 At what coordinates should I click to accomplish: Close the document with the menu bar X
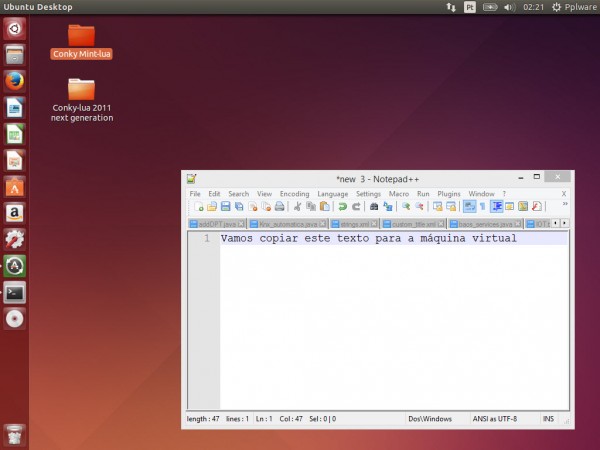pos(564,194)
